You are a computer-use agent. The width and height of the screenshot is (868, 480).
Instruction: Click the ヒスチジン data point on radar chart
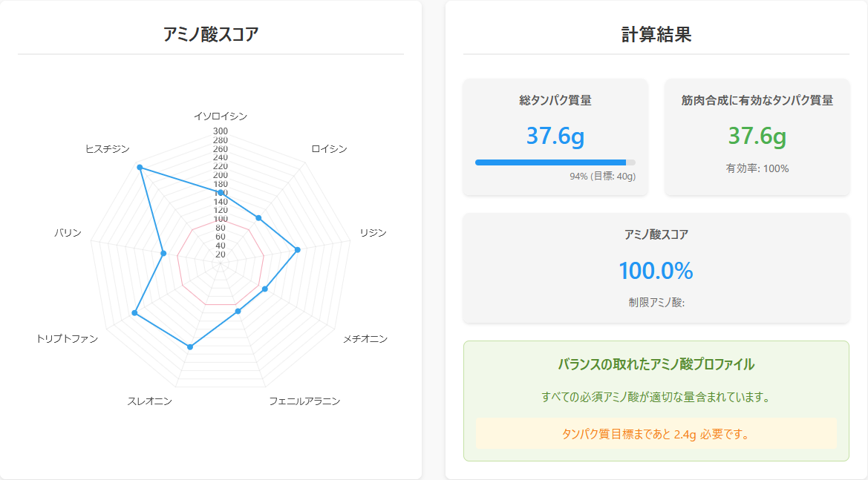coord(140,168)
